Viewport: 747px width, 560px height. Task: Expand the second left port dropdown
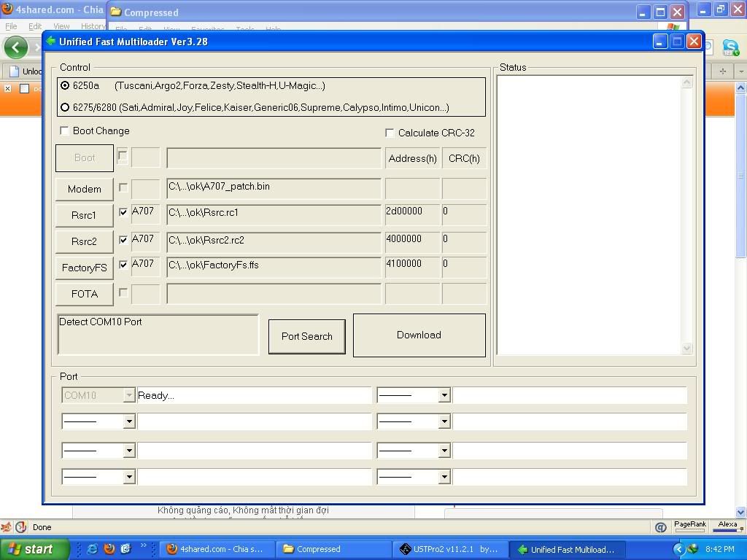tap(129, 421)
